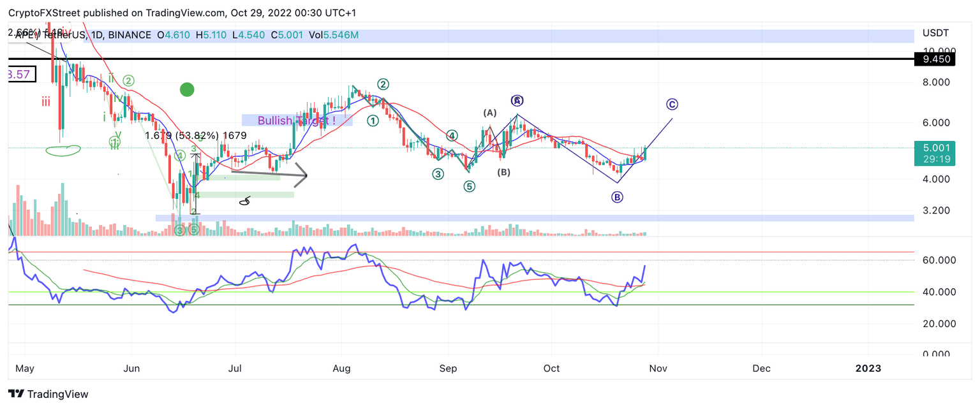Screen dimensions: 980x408
Task: Click the hand-drawn green ellipse
Action: point(63,150)
